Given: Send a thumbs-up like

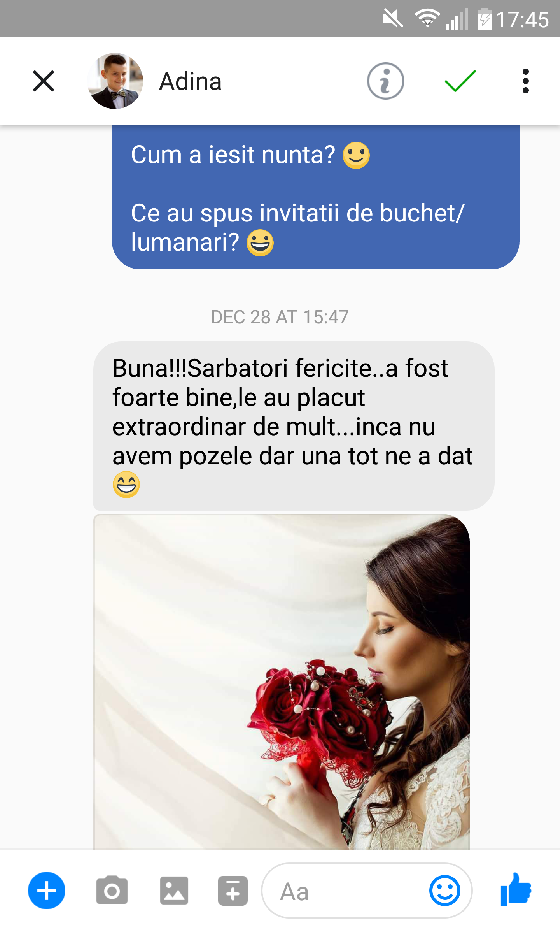Looking at the screenshot, I should pyautogui.click(x=516, y=890).
